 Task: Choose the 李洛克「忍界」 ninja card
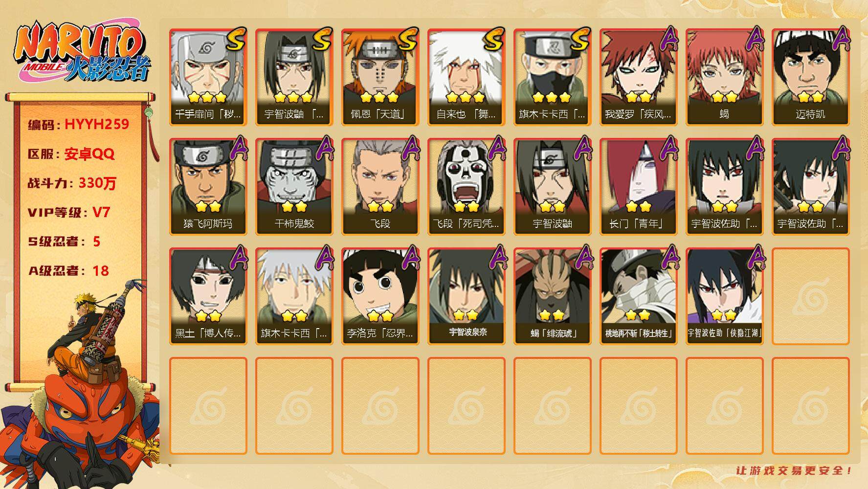point(380,296)
